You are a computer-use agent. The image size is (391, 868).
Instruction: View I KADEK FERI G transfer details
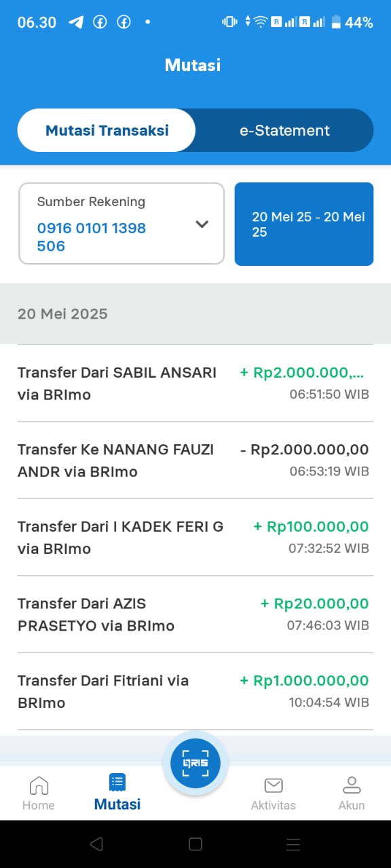[x=195, y=537]
